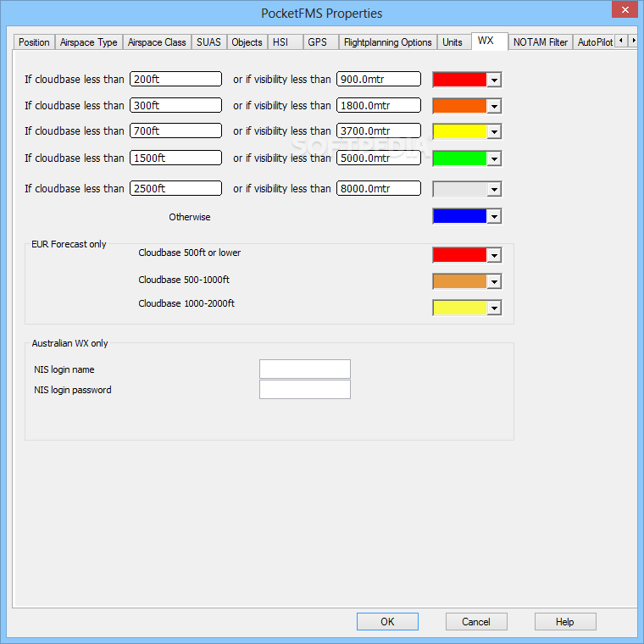This screenshot has height=644, width=644.
Task: Select the WX tab
Action: [x=490, y=41]
